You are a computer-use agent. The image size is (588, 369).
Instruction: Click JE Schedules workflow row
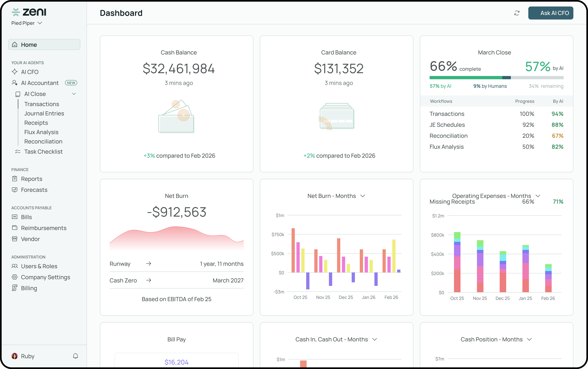pos(496,125)
